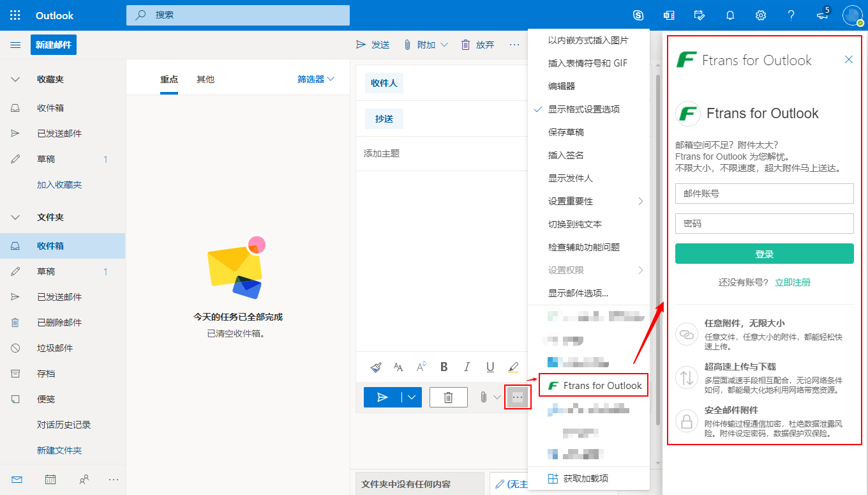Switch to the people module icon
Viewport: 868px width, 495px height.
click(x=84, y=479)
